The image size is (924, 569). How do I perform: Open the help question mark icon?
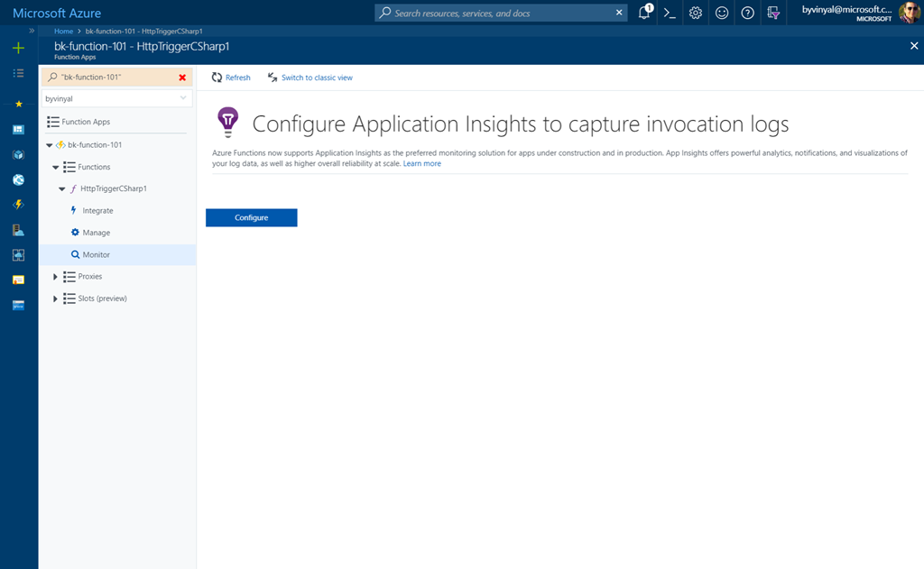coord(747,13)
